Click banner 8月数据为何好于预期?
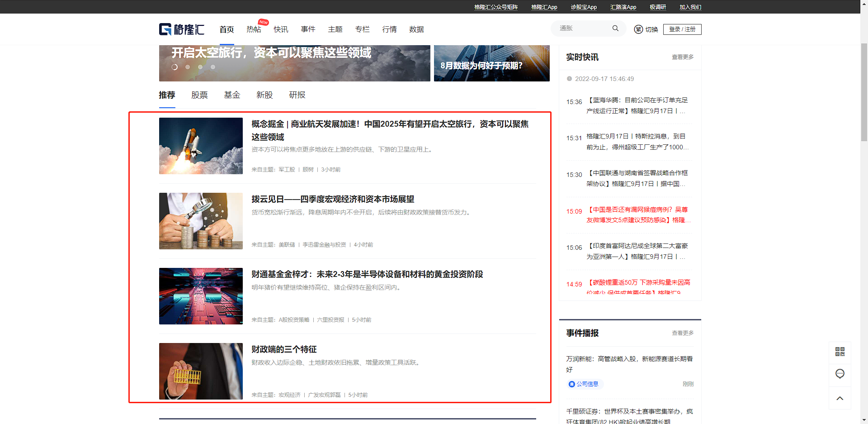This screenshot has height=424, width=868. (492, 63)
